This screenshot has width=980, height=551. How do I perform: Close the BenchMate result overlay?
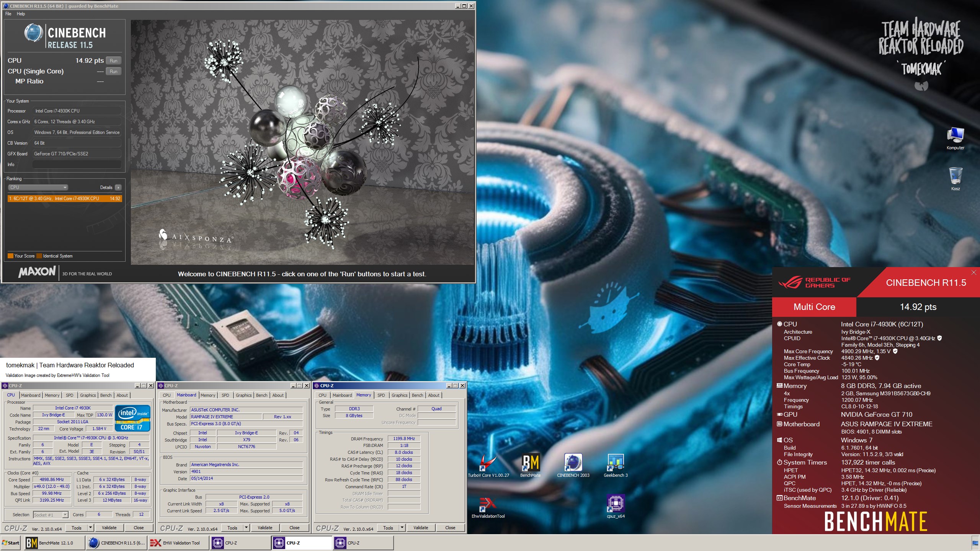[973, 272]
